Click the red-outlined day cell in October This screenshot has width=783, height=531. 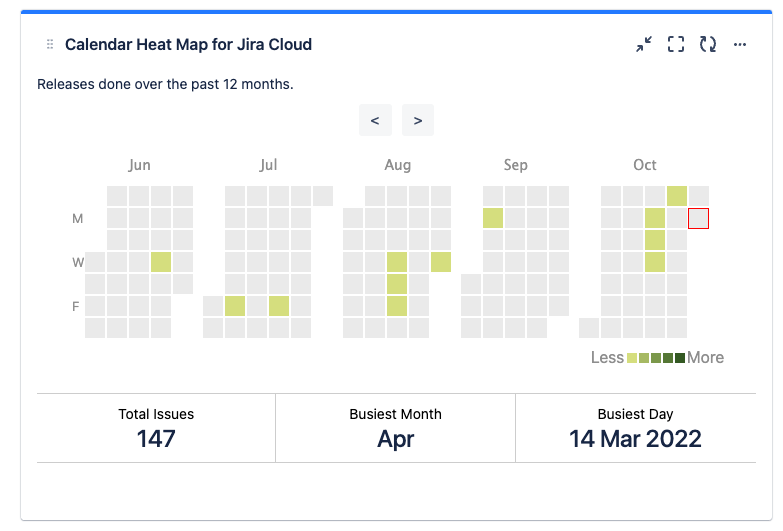(x=699, y=218)
